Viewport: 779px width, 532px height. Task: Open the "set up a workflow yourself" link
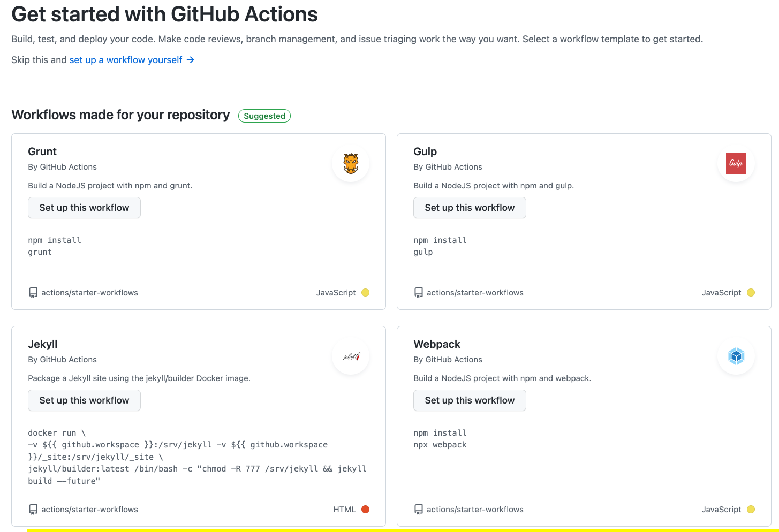point(126,60)
